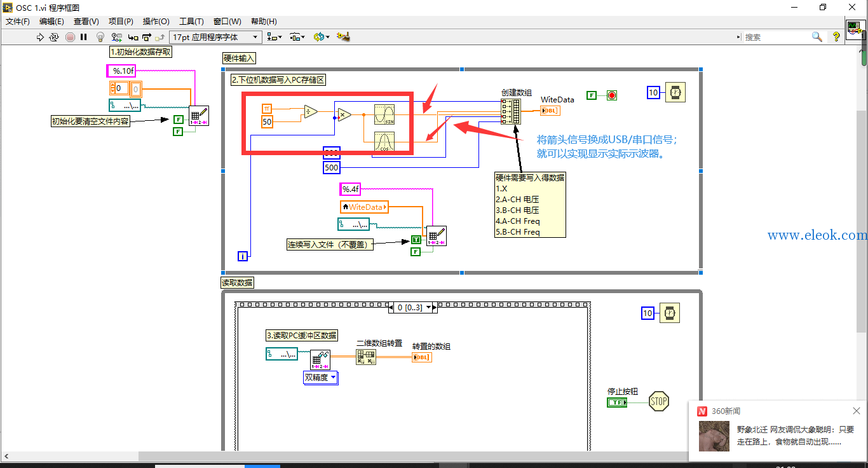The height and width of the screenshot is (468, 868).
Task: Open the 双精度 type dropdown
Action: click(x=321, y=378)
